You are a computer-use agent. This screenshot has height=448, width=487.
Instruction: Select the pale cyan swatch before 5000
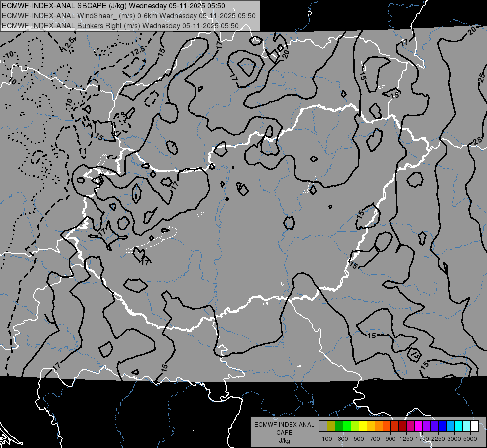click(x=466, y=426)
